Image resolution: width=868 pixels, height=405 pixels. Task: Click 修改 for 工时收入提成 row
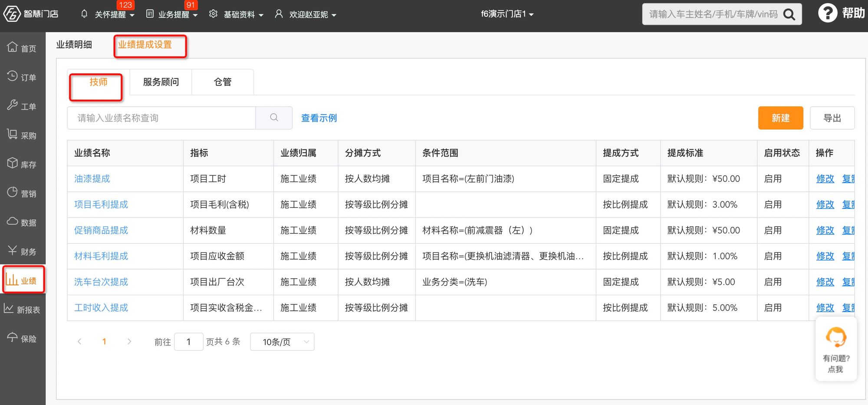coord(825,307)
